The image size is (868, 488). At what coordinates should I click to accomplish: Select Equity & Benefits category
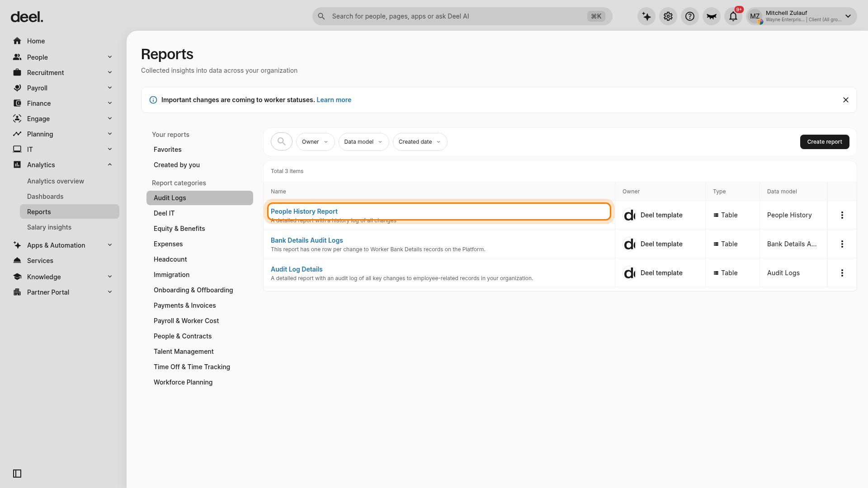[x=199, y=229]
